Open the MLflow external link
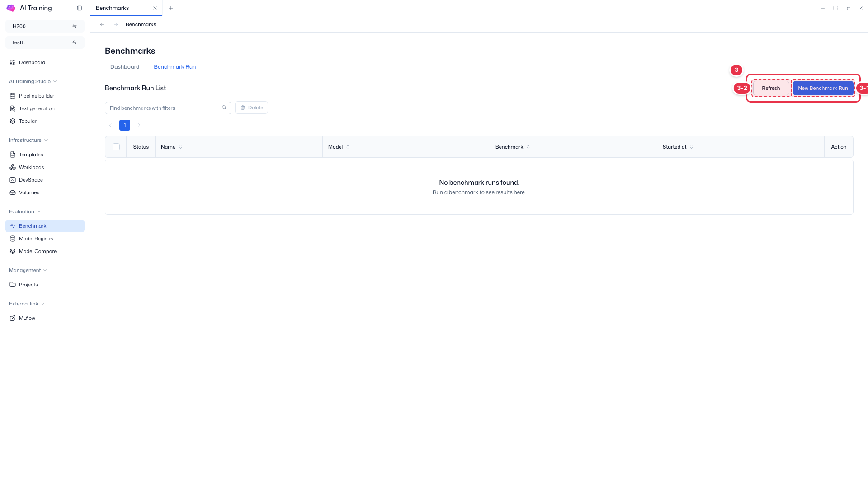868x488 pixels. 45,318
